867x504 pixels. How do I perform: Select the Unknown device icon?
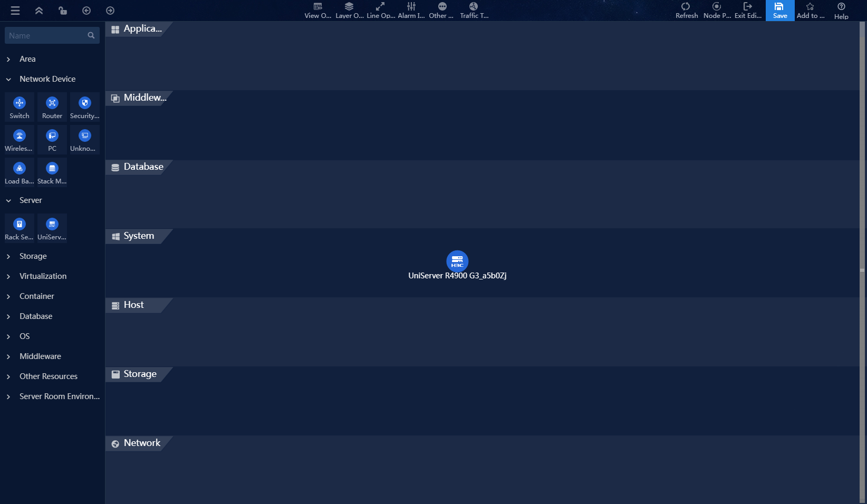85,140
